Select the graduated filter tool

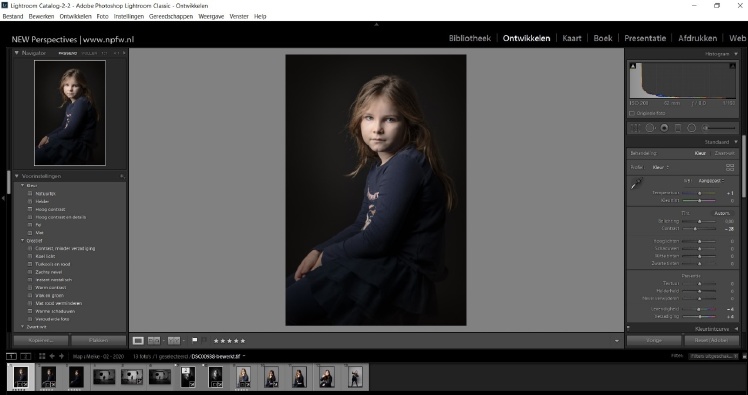(x=678, y=128)
